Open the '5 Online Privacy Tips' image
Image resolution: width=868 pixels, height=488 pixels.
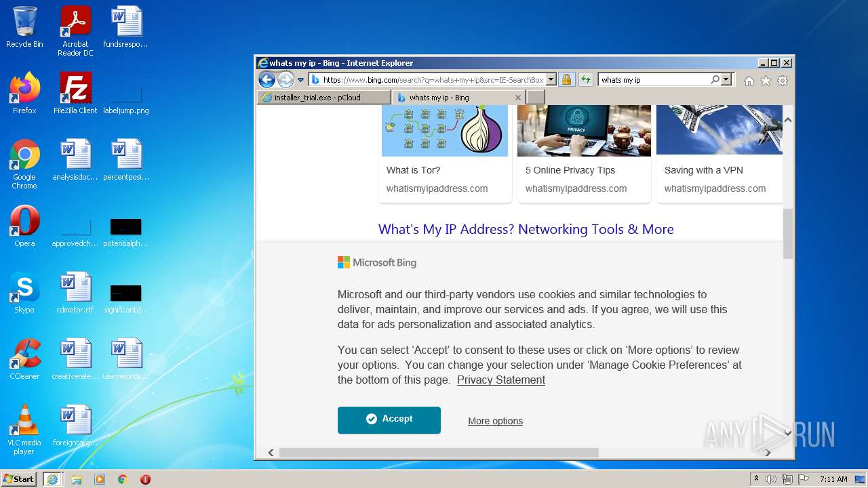[x=584, y=131]
